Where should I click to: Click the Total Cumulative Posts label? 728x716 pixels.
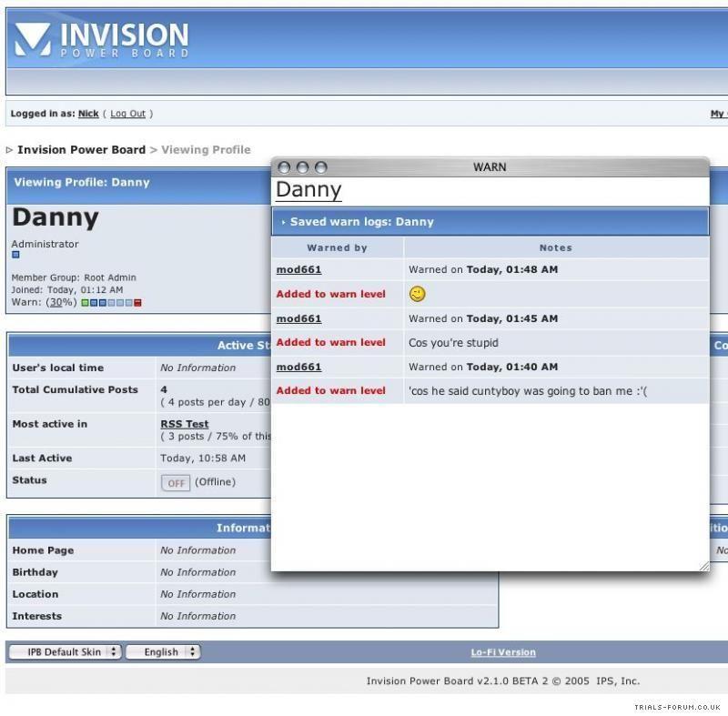point(76,389)
